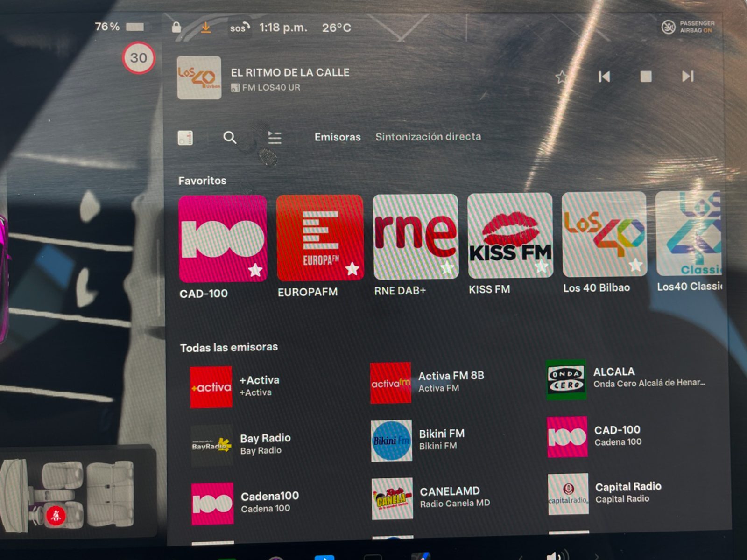This screenshot has height=560, width=747.
Task: Tune to Capital Radio name
Action: [628, 487]
